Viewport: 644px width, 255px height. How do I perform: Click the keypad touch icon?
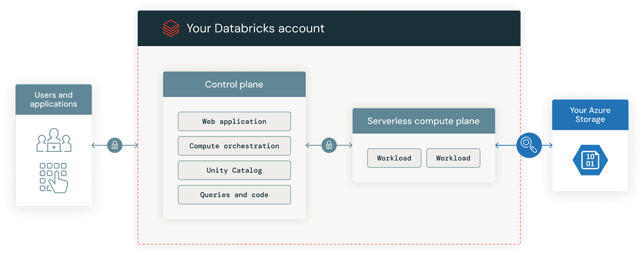click(x=54, y=177)
